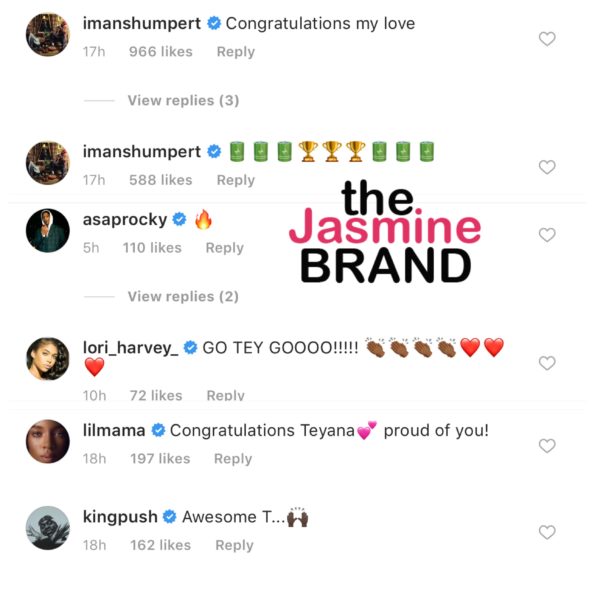The image size is (595, 595).
Task: Open lori_harvey_'s profile avatar
Action: (x=48, y=359)
